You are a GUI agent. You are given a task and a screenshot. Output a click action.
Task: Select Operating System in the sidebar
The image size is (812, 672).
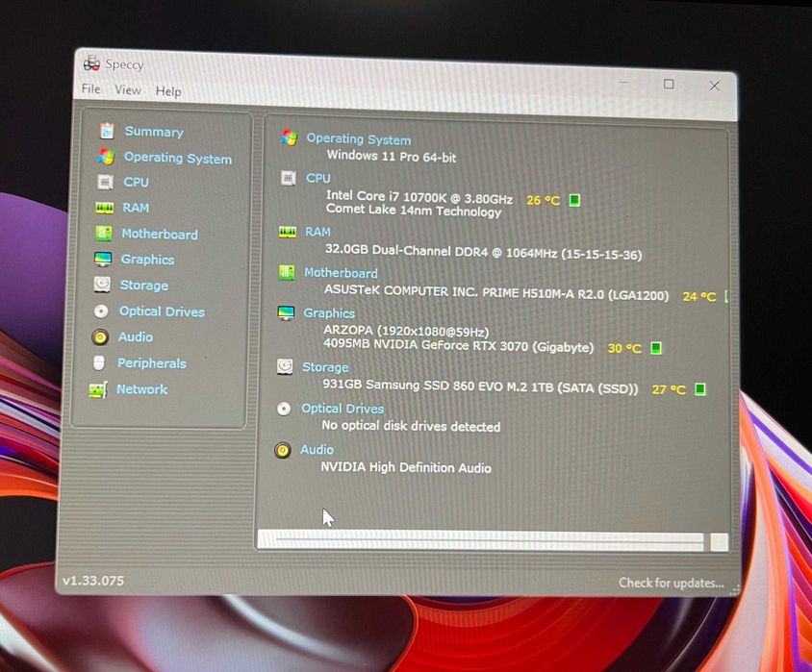[x=178, y=158]
